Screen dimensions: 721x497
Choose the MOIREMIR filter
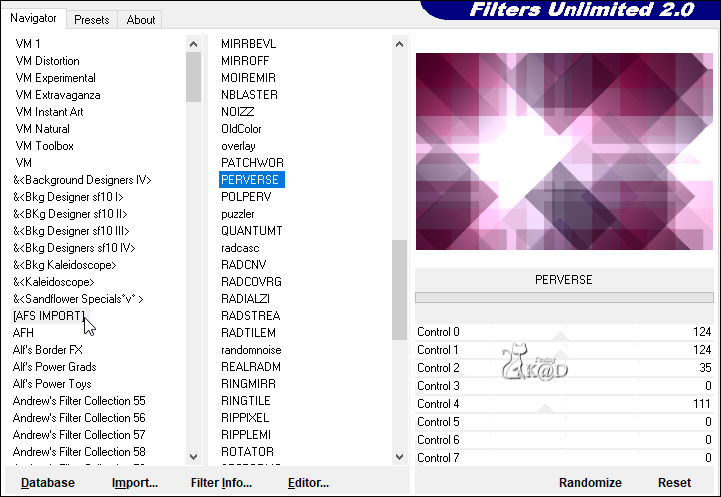248,78
